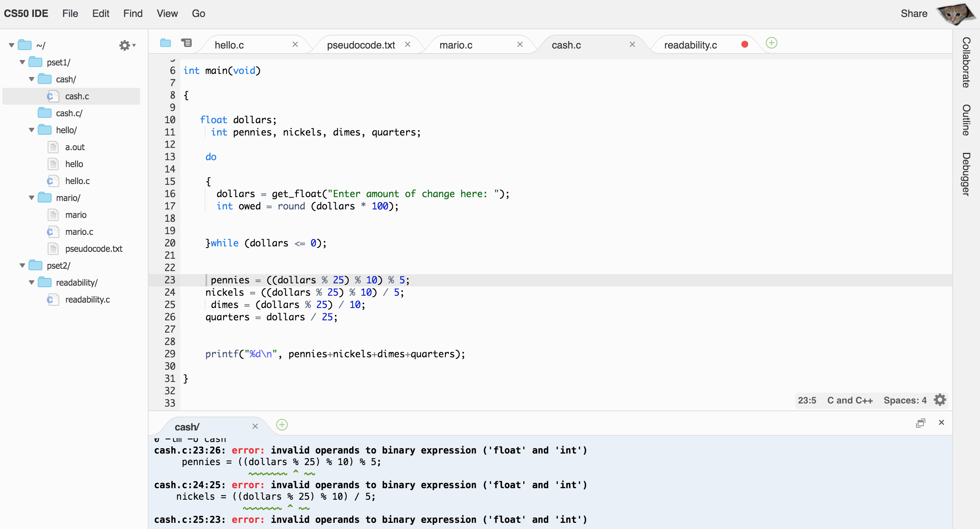Click the hello.c file icon in tree

[x=53, y=181]
